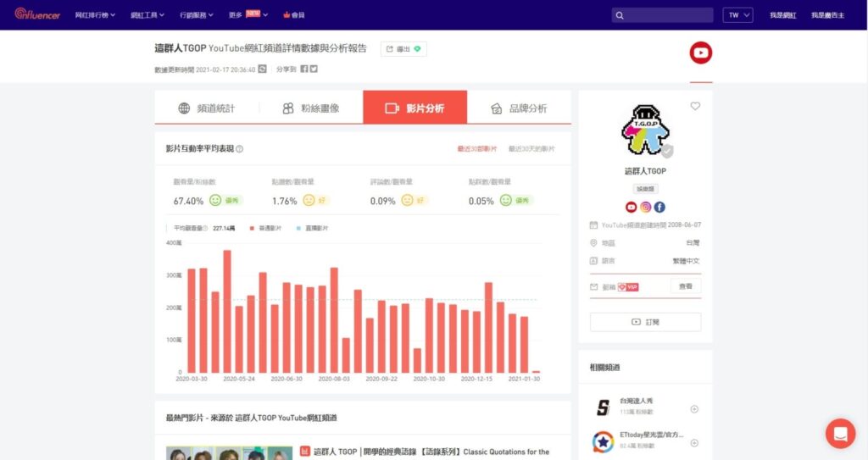Click inside the top search input field

[667, 15]
